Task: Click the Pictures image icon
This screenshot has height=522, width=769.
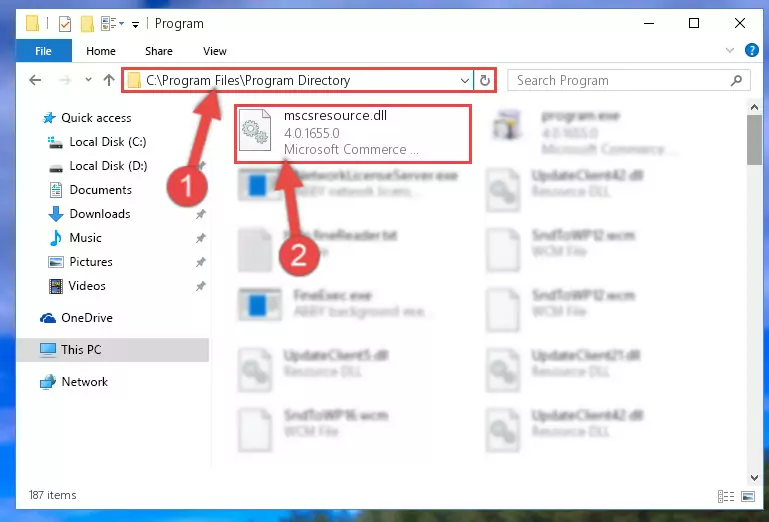Action: coord(55,262)
